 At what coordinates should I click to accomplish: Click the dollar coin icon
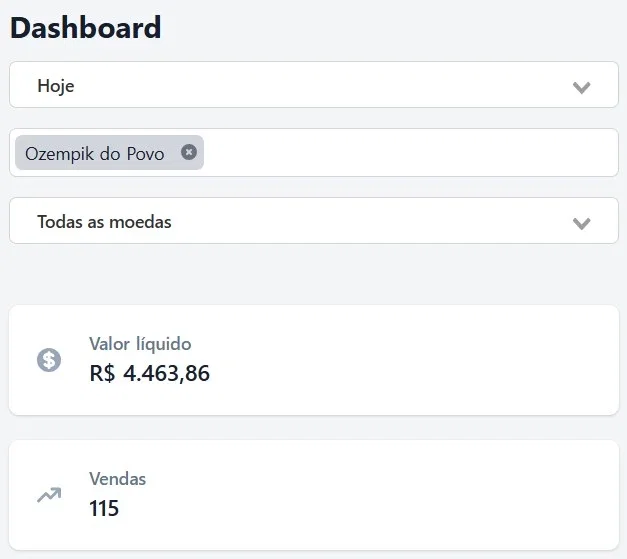point(49,360)
